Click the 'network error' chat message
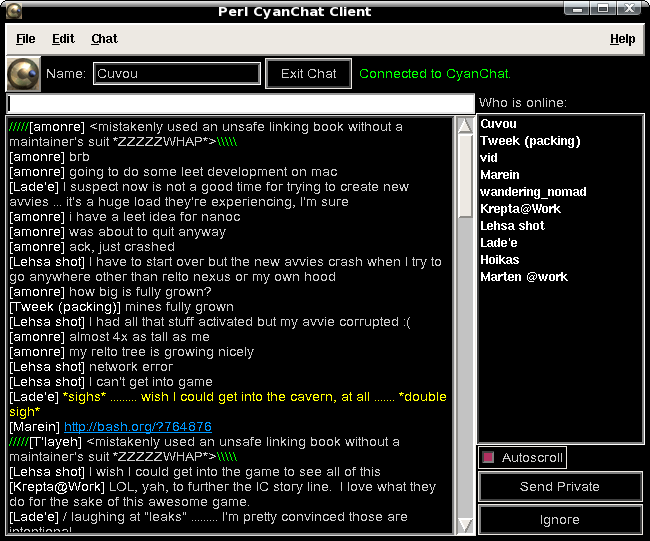 pyautogui.click(x=131, y=367)
